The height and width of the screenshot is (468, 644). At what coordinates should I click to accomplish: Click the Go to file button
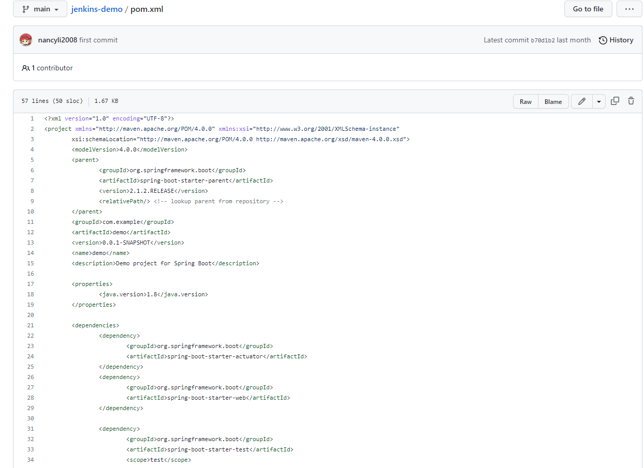tap(587, 9)
